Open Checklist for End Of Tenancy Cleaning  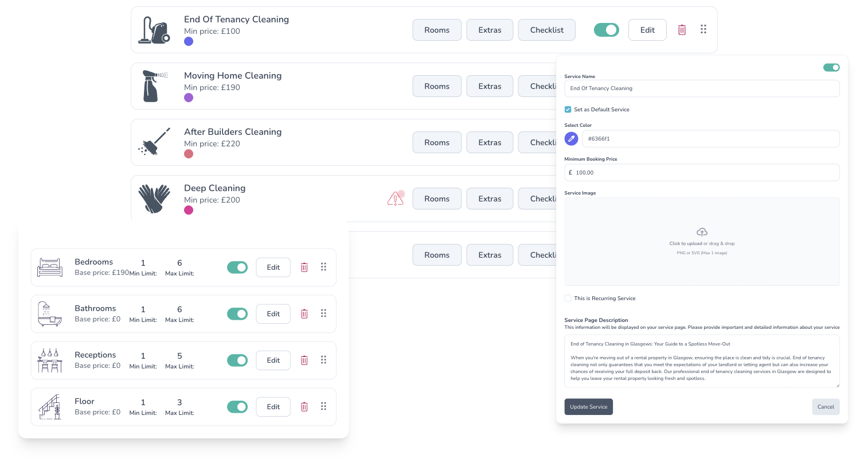coord(547,30)
